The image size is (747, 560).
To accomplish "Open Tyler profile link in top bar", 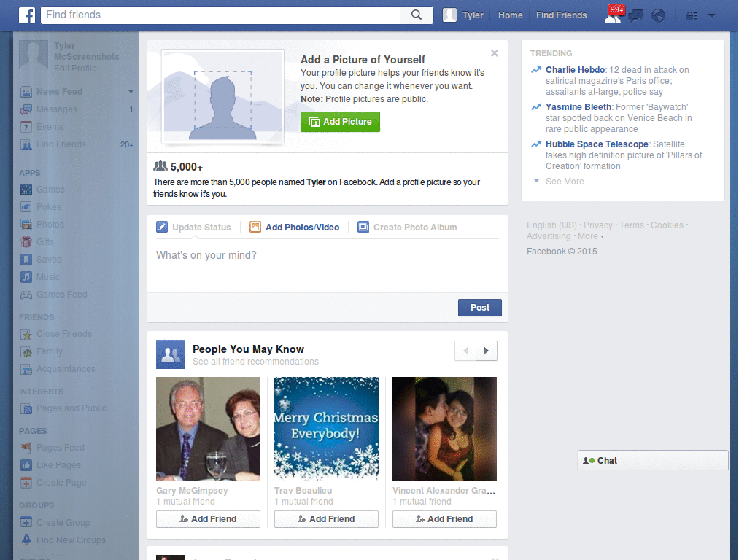I will click(x=473, y=15).
